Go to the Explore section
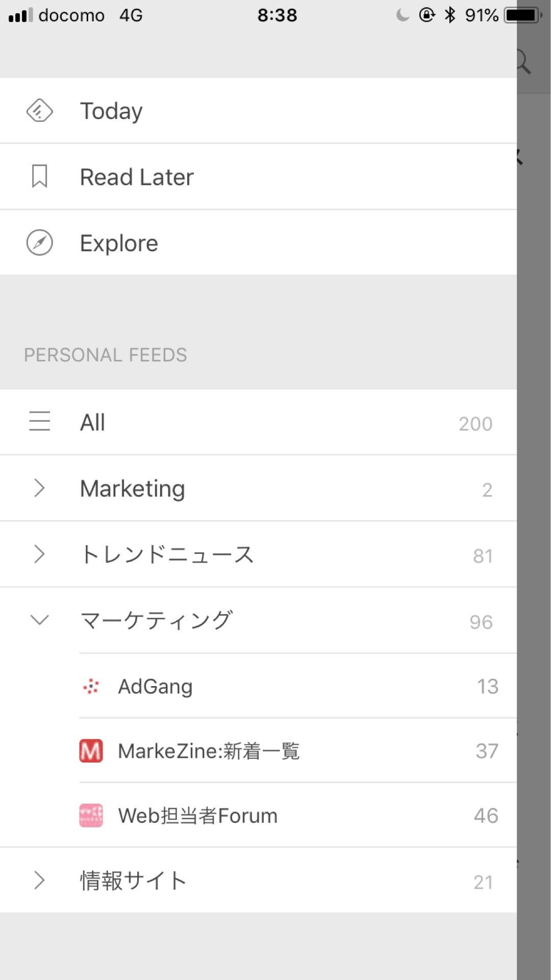 119,243
